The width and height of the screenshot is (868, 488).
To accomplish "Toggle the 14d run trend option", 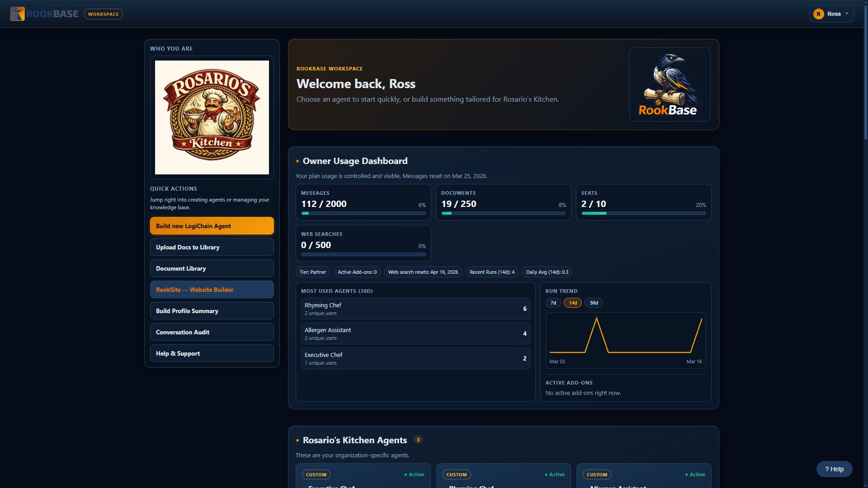I will point(572,303).
